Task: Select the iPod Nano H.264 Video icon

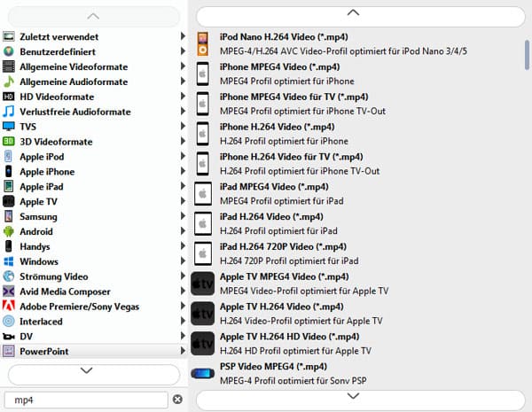Action: (x=202, y=44)
